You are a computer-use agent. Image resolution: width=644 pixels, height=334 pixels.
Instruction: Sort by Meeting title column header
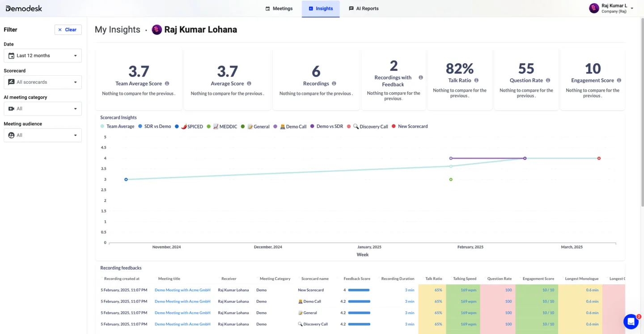point(169,278)
